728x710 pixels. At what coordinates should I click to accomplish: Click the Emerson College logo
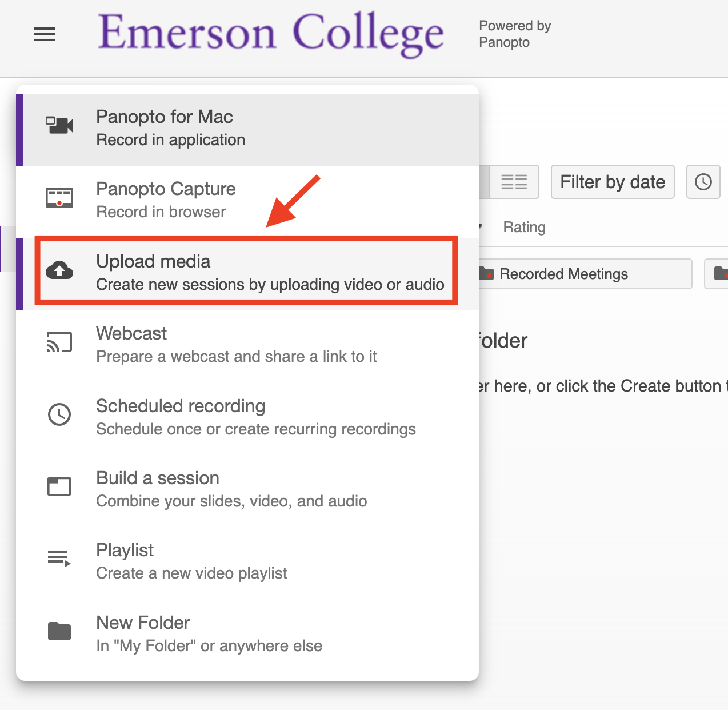[271, 33]
